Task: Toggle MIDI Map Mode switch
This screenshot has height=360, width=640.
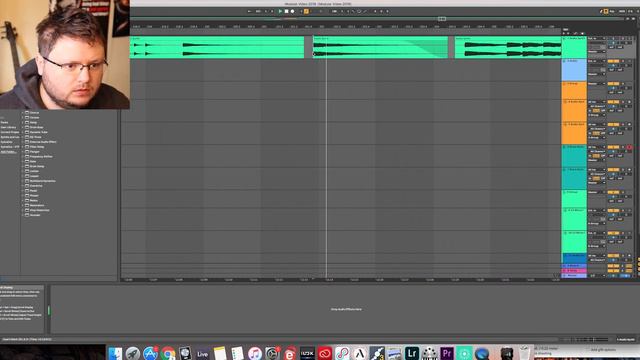Action: (x=622, y=11)
